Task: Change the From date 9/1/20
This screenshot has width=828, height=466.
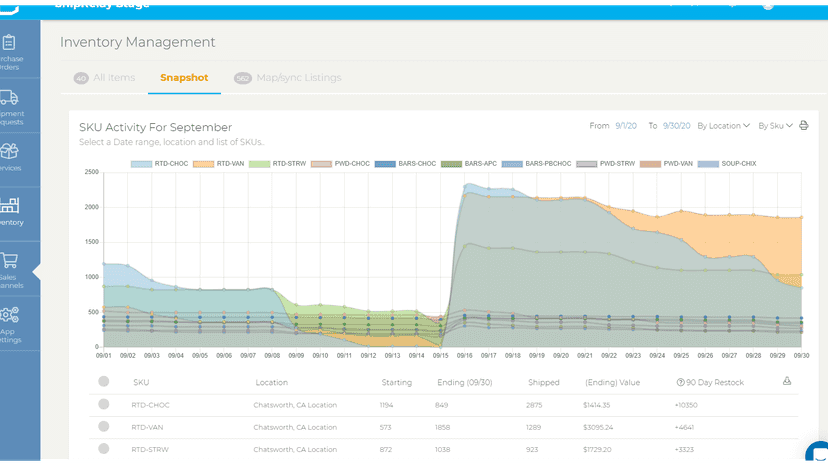Action: 626,126
